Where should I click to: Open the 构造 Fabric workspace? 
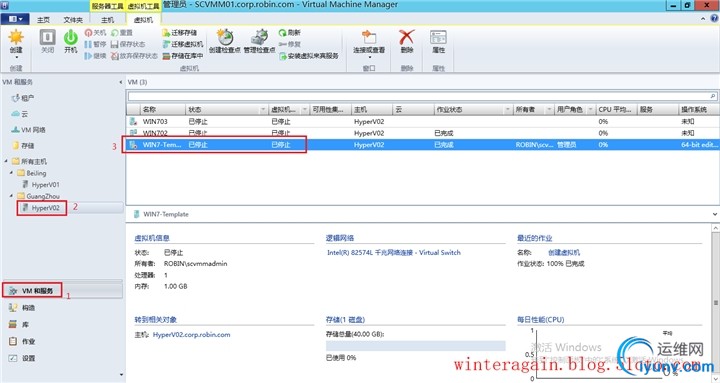(22, 308)
